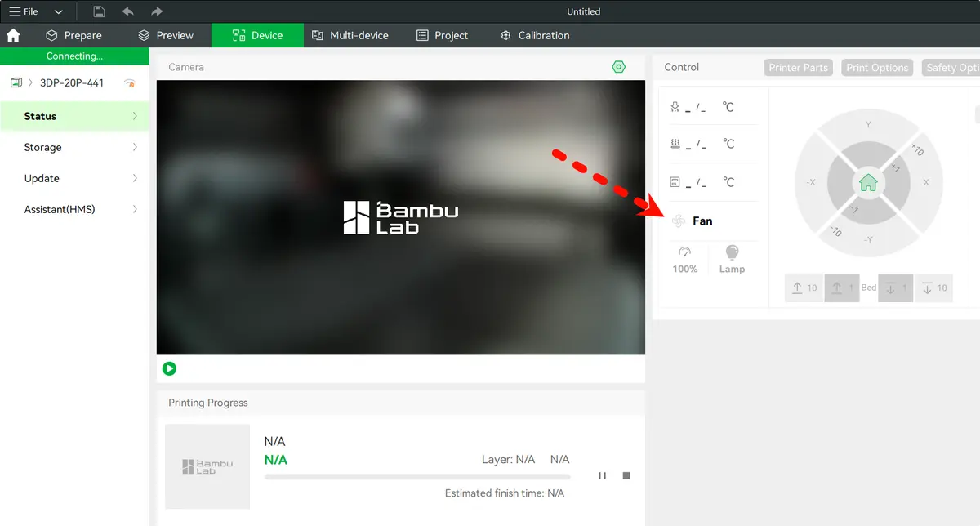The width and height of the screenshot is (980, 526).
Task: Click the redo arrow icon
Action: pos(157,11)
